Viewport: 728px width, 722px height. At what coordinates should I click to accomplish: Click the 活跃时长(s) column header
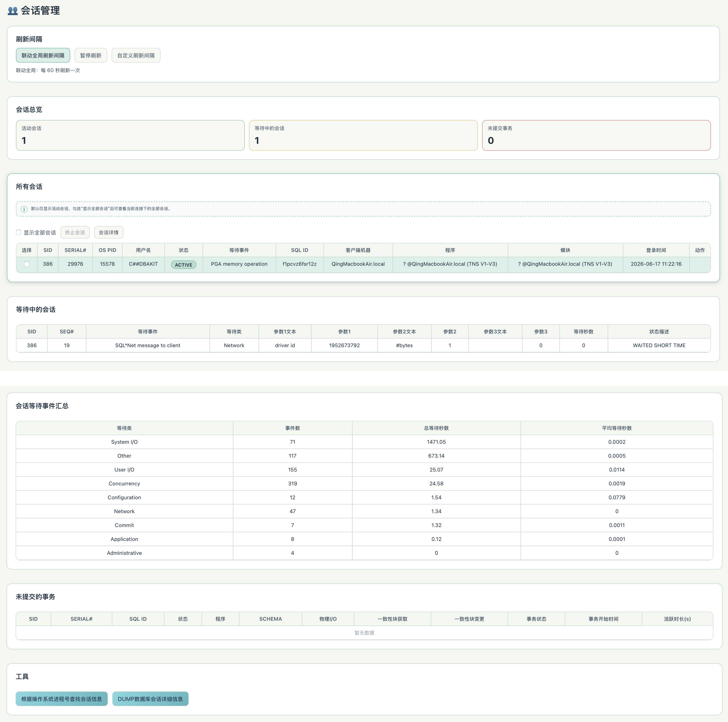tap(677, 619)
